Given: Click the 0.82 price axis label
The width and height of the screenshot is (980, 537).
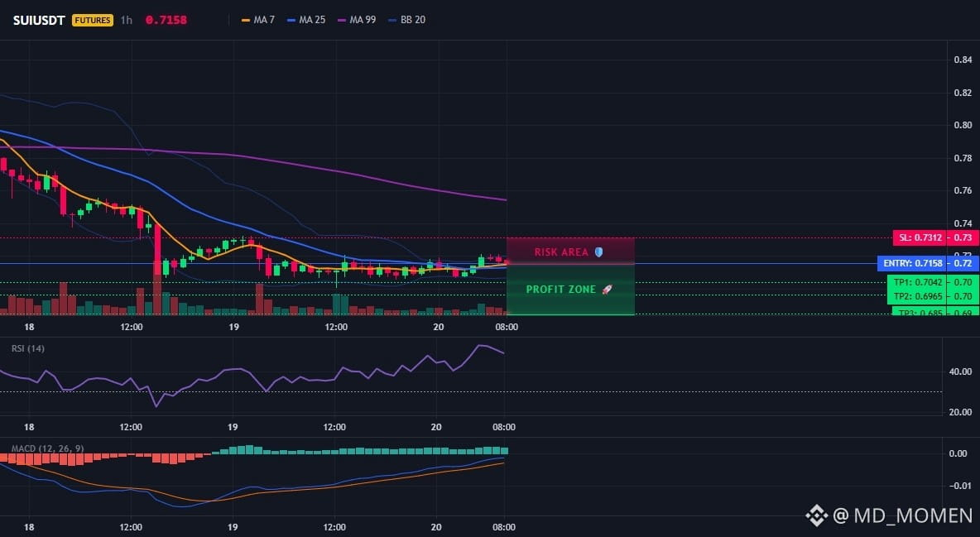Looking at the screenshot, I should point(963,93).
